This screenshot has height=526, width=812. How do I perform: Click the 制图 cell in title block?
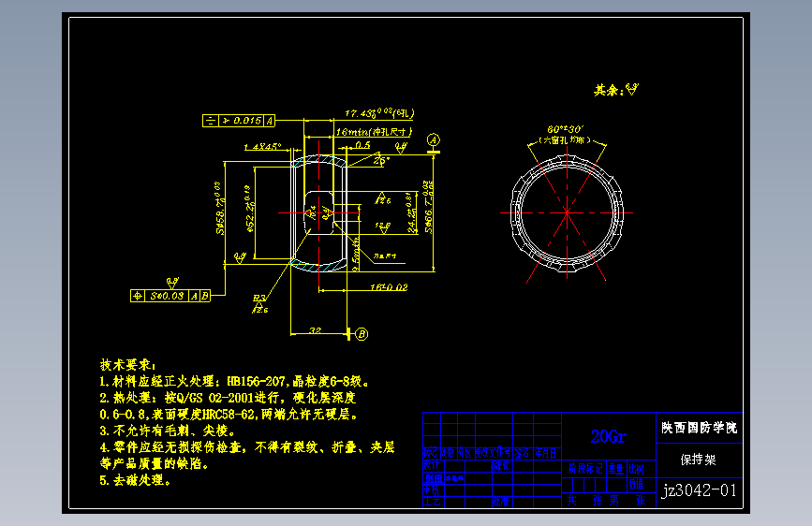(434, 478)
